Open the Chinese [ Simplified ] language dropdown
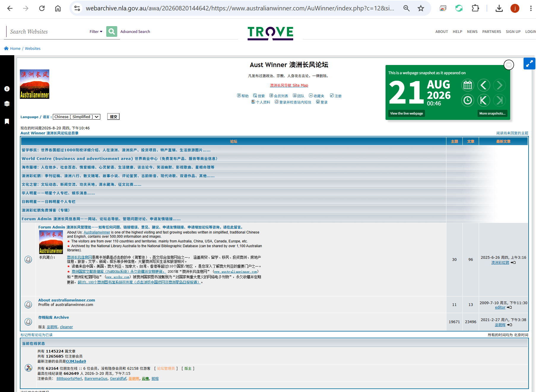 click(77, 117)
